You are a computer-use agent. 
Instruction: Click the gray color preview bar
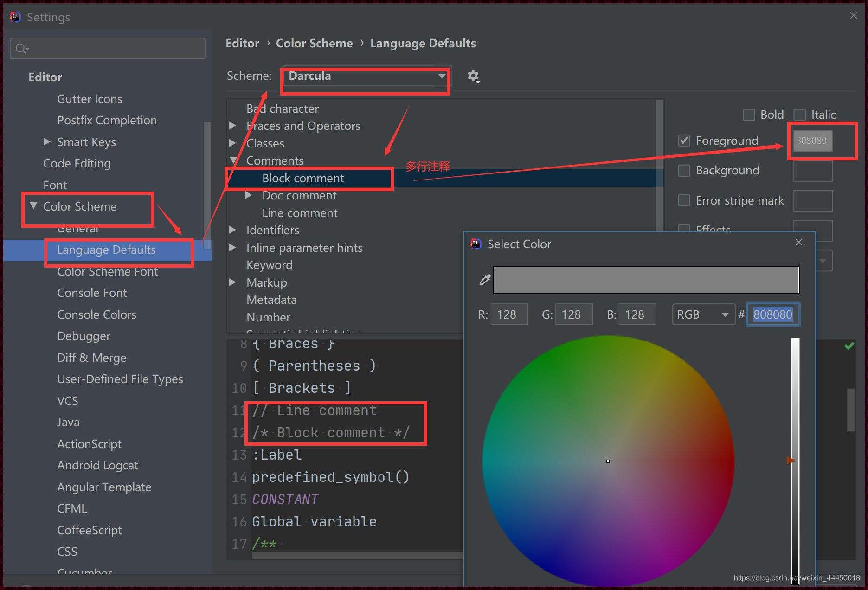click(x=646, y=280)
